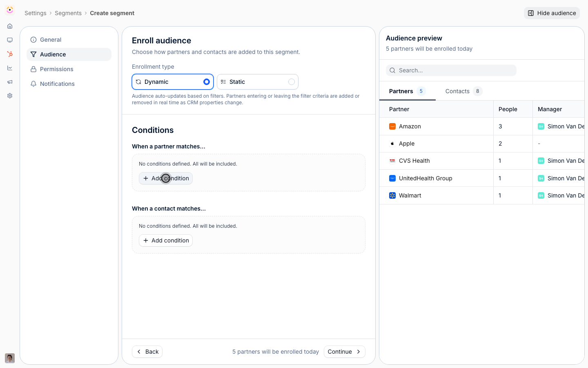Click the Apple company logo
588x368 pixels.
(392, 144)
